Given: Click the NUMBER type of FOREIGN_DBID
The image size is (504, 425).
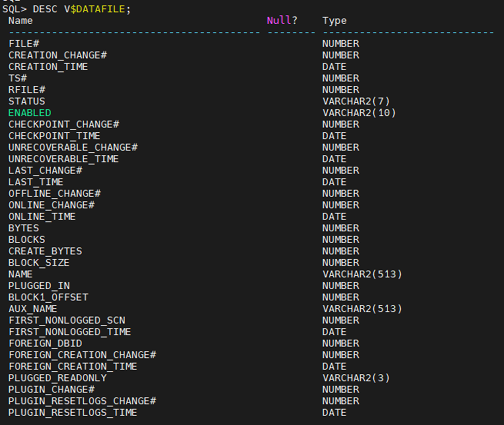Looking at the screenshot, I should (341, 344).
